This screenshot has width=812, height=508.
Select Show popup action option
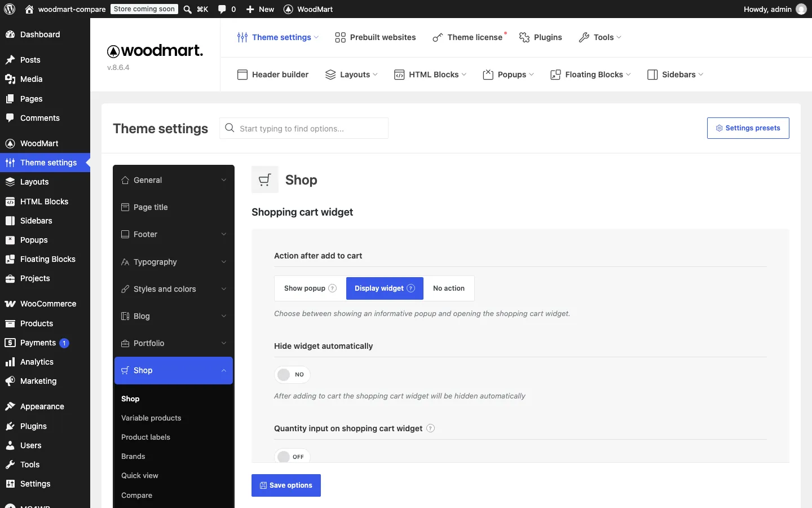click(x=310, y=288)
